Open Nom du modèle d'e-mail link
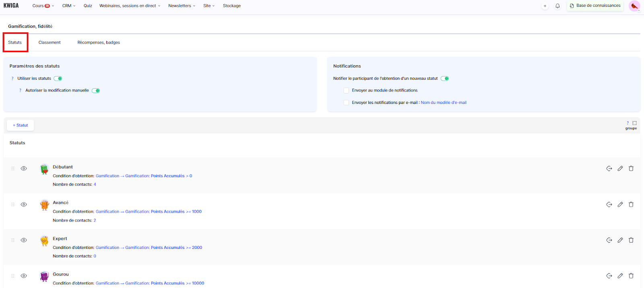Viewport: 644px width, 288px height. [444, 103]
